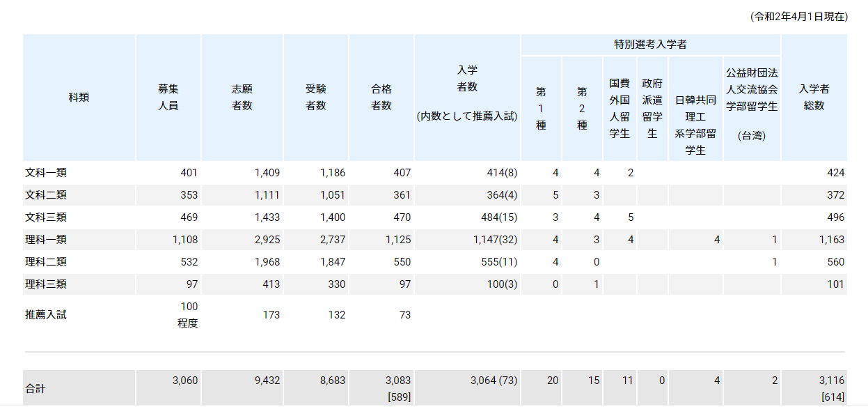Click the 文科三類 row label
Image resolution: width=868 pixels, height=407 pixels.
46,217
